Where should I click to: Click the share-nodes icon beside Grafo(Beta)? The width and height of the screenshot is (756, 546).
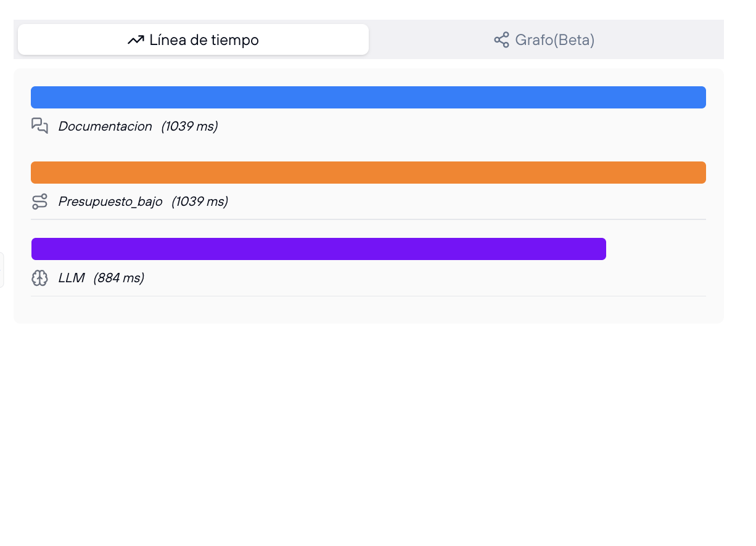(501, 40)
